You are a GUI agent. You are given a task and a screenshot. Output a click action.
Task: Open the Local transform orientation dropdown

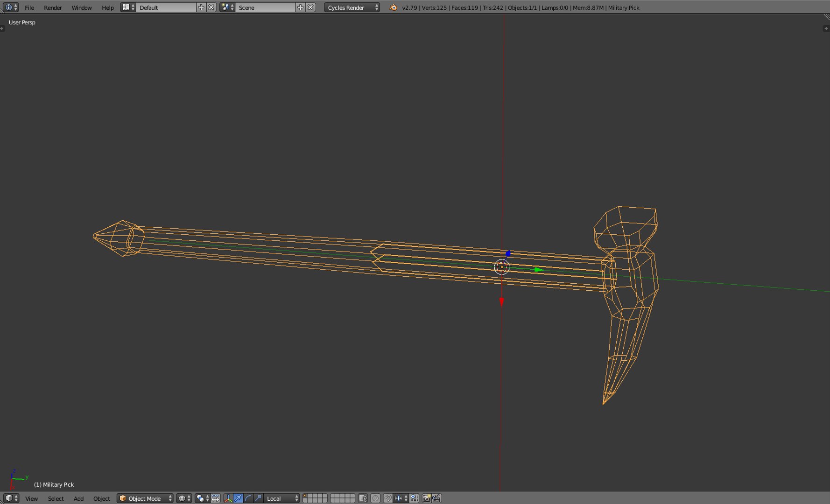point(281,498)
